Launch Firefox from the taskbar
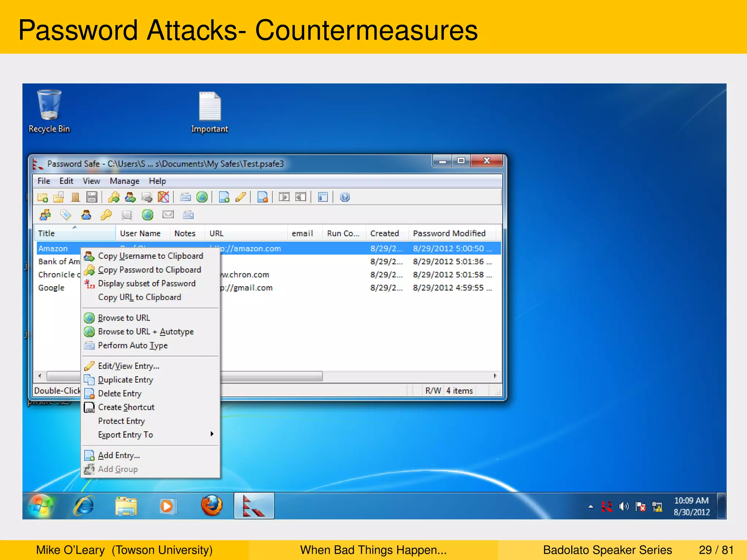The height and width of the screenshot is (560, 747). coord(212,506)
